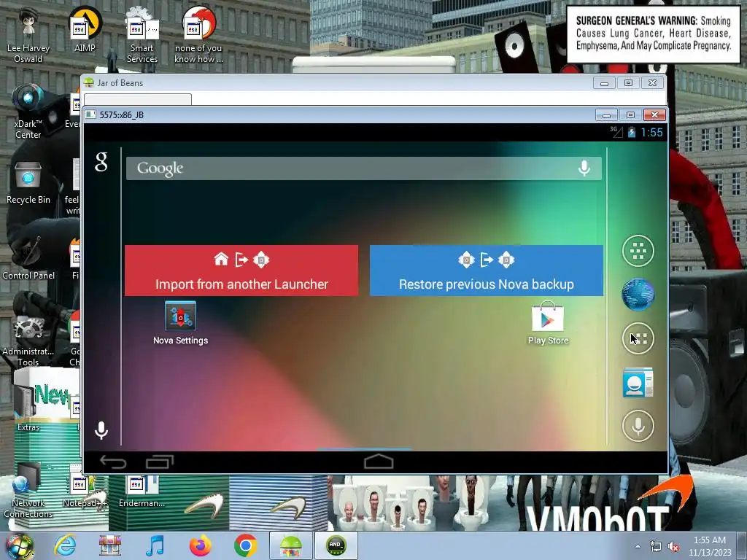Tap the 1:55 clock in Android status bar
The image size is (747, 560).
(651, 133)
